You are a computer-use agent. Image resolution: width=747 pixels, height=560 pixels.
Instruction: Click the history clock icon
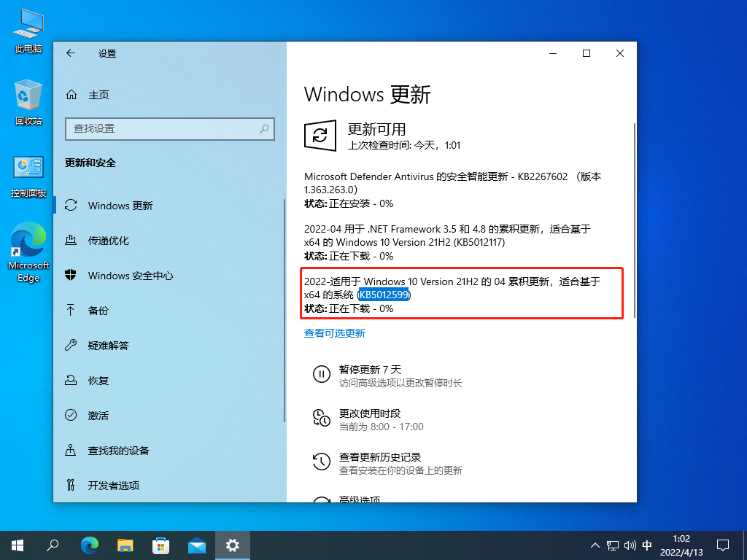coord(322,462)
